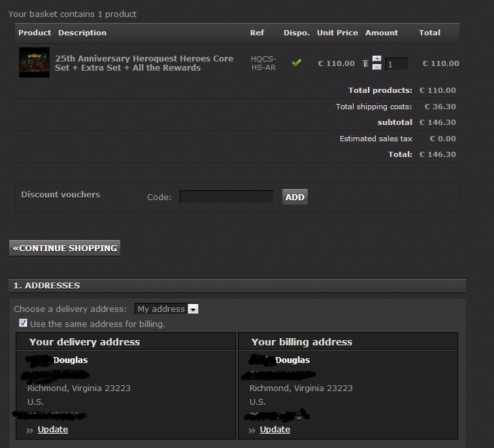This screenshot has width=494, height=448.
Task: Click the Continue Shopping button
Action: pos(65,248)
